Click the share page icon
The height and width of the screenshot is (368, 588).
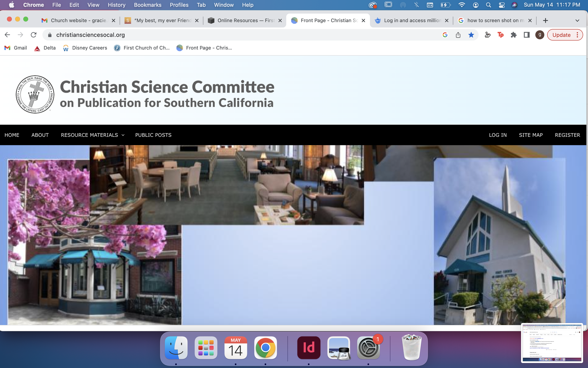pyautogui.click(x=458, y=35)
